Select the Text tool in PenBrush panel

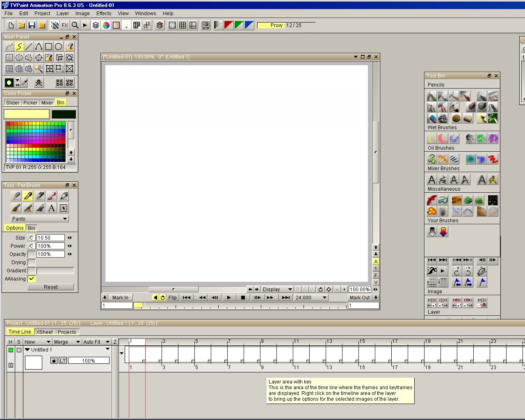point(51,208)
